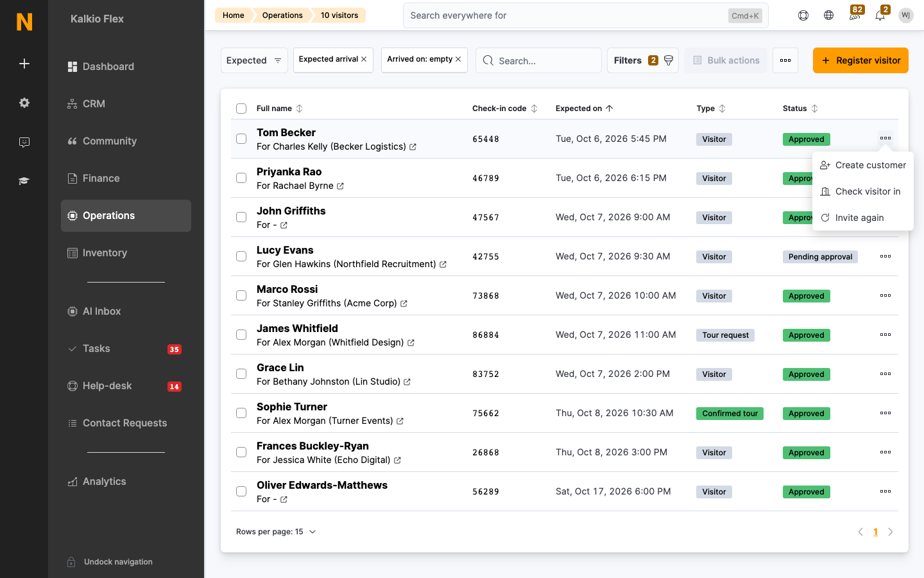The width and height of the screenshot is (924, 578).
Task: Open the chat feedback icon in left rail
Action: 24,142
